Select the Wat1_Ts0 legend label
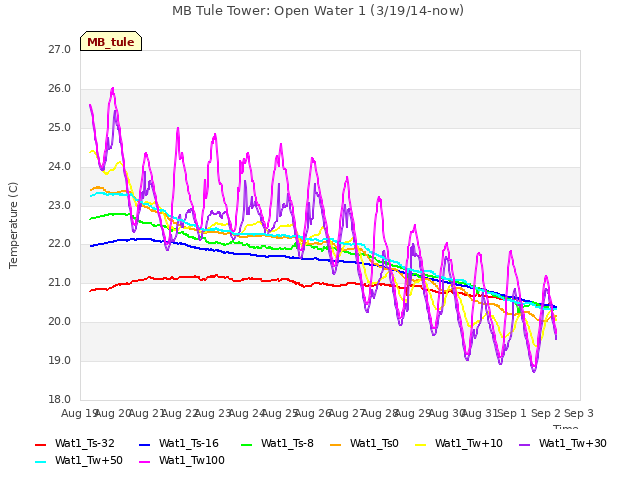The width and height of the screenshot is (640, 480). 374,443
